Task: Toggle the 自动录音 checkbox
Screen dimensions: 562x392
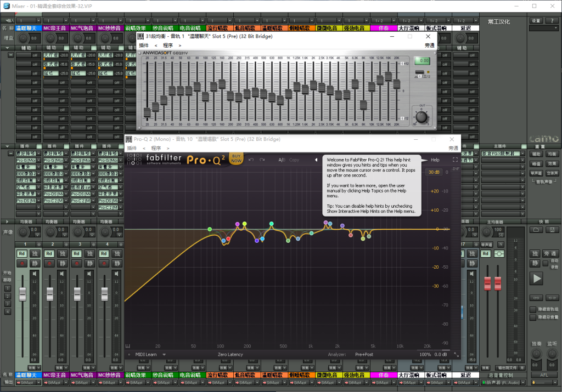Action: click(546, 264)
